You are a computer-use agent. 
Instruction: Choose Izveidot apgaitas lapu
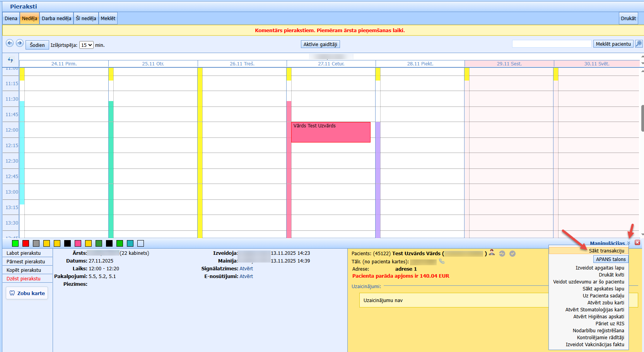(600, 268)
